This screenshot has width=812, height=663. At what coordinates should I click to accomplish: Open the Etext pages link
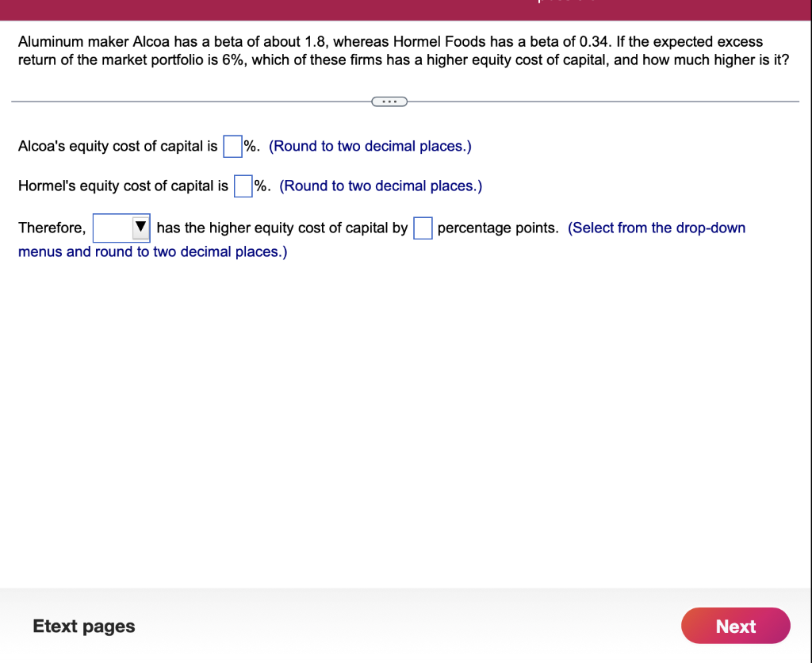coord(84,627)
